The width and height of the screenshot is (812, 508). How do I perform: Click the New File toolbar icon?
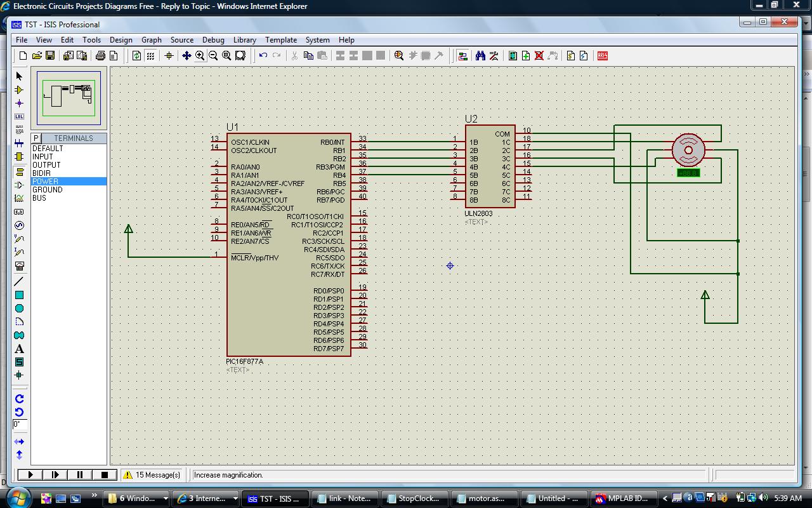click(23, 56)
